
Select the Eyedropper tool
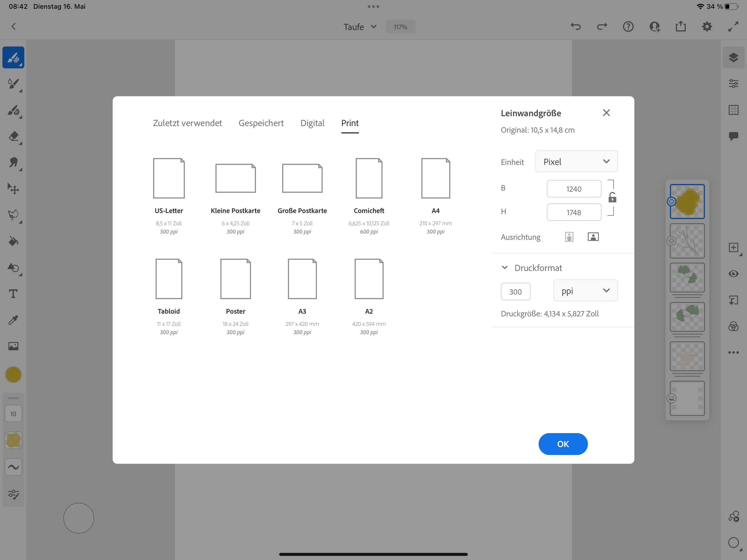(x=13, y=320)
